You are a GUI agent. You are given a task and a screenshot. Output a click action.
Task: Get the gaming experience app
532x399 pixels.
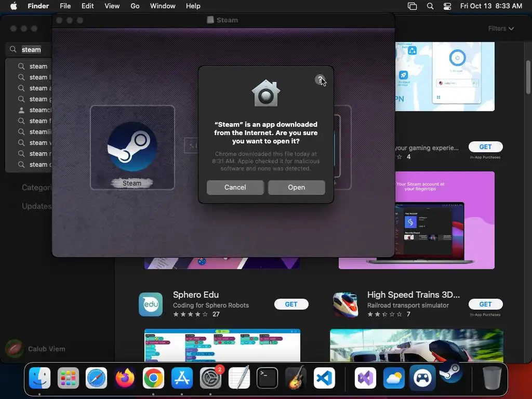coord(485,147)
